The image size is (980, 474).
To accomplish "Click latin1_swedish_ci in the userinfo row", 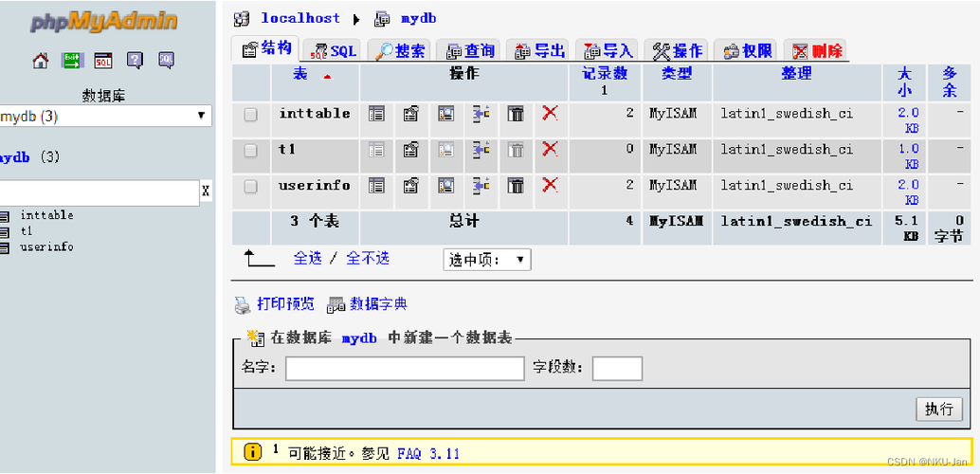I will (787, 185).
